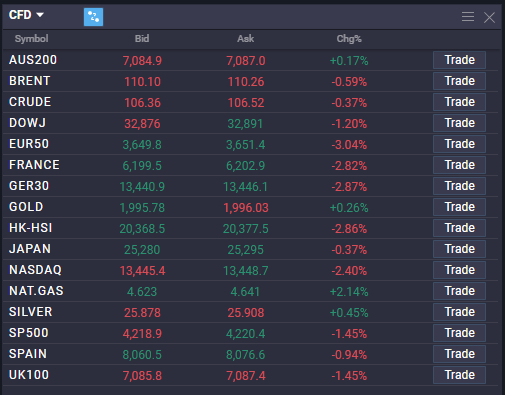The height and width of the screenshot is (395, 505).
Task: Select the HK-HSI symbol name
Action: click(x=31, y=228)
